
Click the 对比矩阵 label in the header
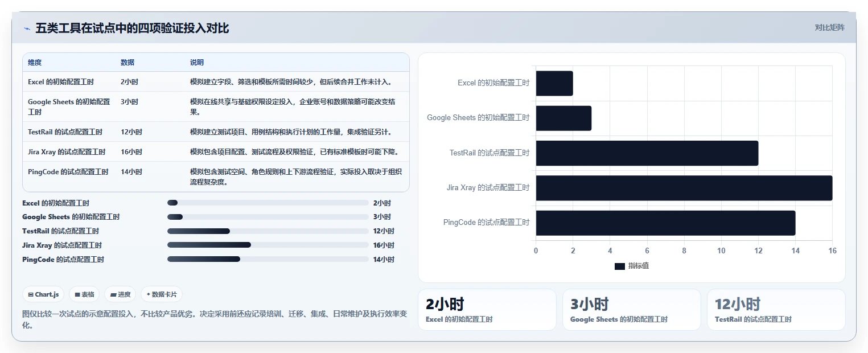829,27
